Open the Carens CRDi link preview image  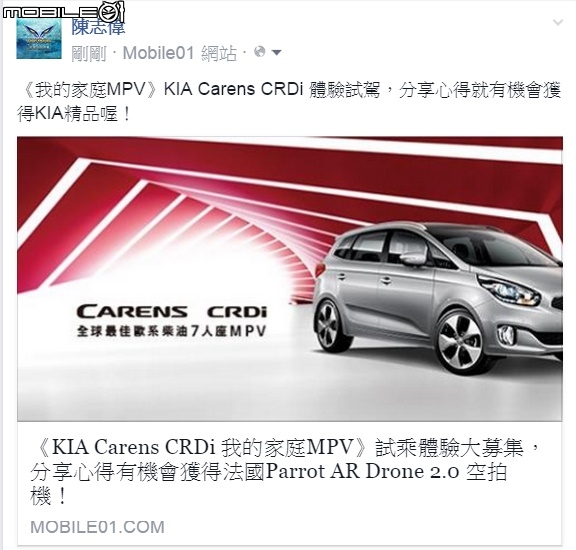coord(290,278)
